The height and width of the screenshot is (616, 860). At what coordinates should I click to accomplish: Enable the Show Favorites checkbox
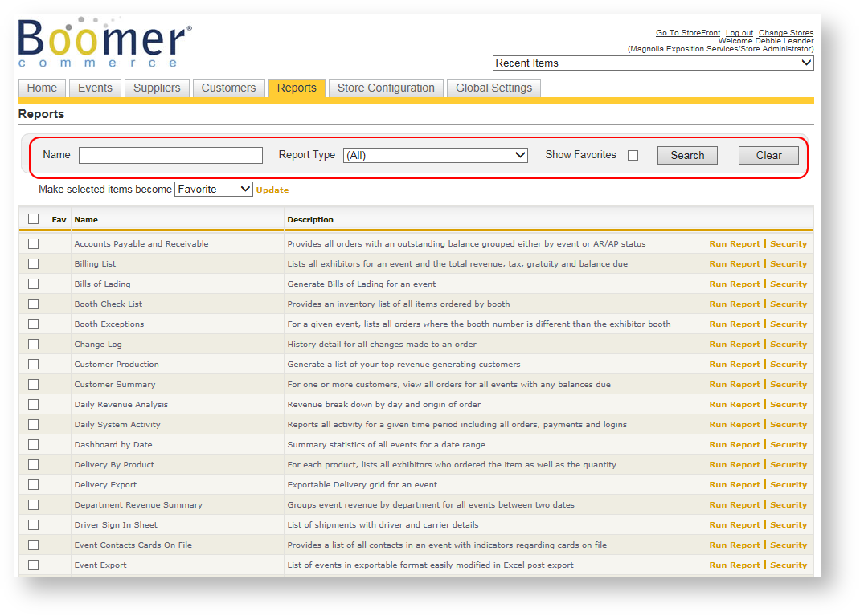633,155
